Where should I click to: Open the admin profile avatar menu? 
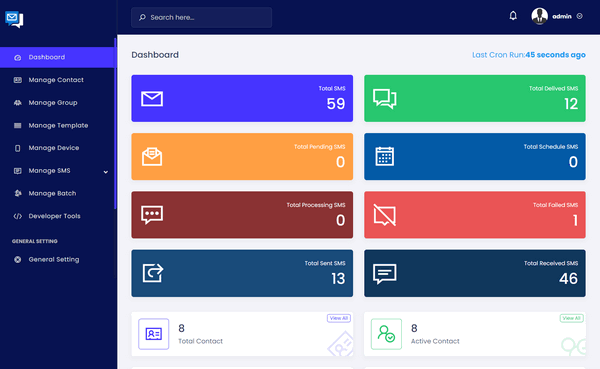click(539, 16)
